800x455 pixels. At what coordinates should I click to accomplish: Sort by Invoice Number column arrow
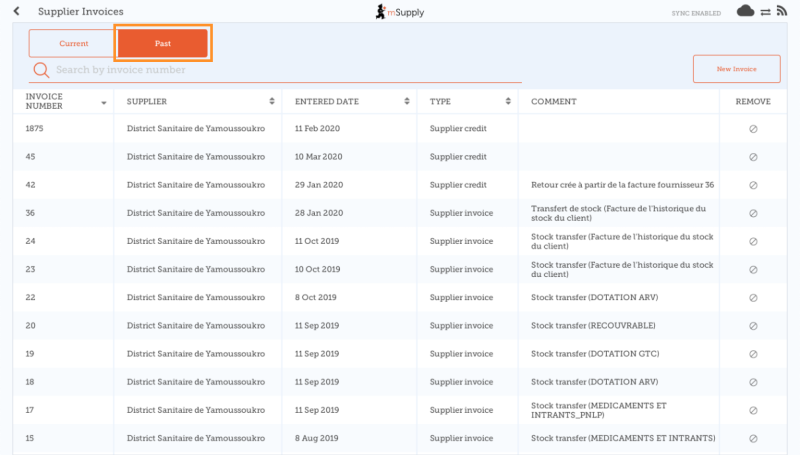[103, 103]
